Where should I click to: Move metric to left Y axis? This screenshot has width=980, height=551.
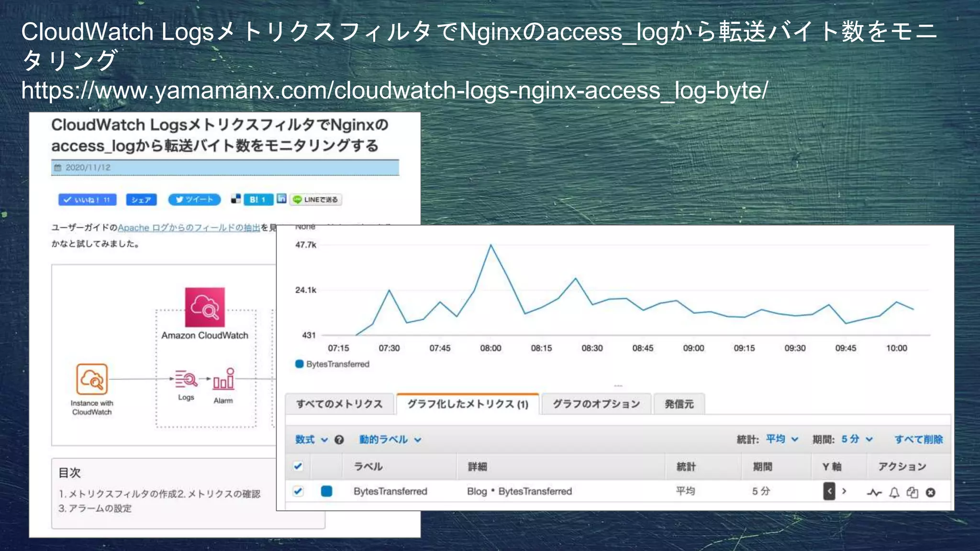pyautogui.click(x=829, y=491)
